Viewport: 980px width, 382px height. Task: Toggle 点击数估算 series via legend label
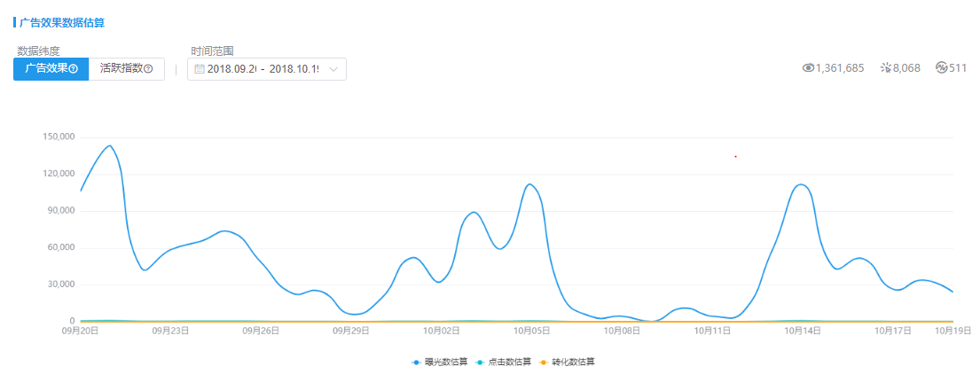510,362
